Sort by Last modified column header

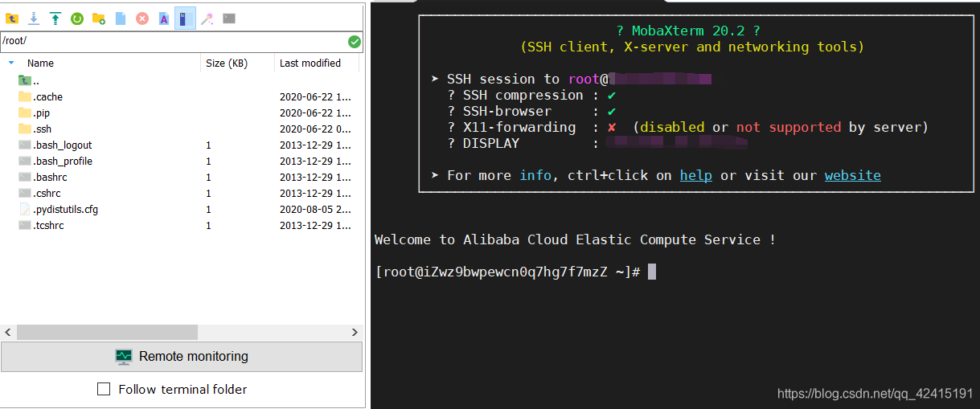click(x=310, y=63)
